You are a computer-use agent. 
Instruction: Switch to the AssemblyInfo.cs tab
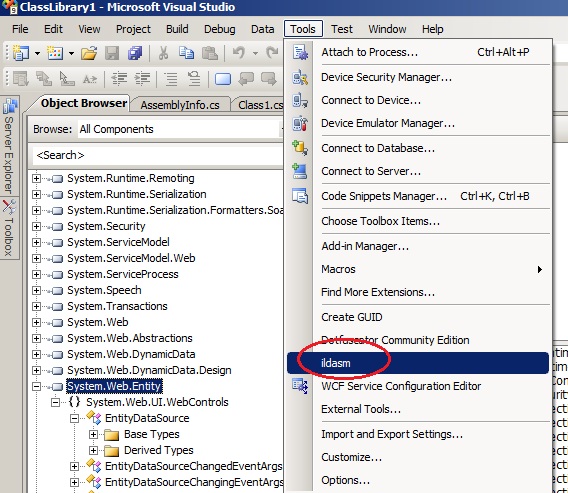tap(180, 105)
